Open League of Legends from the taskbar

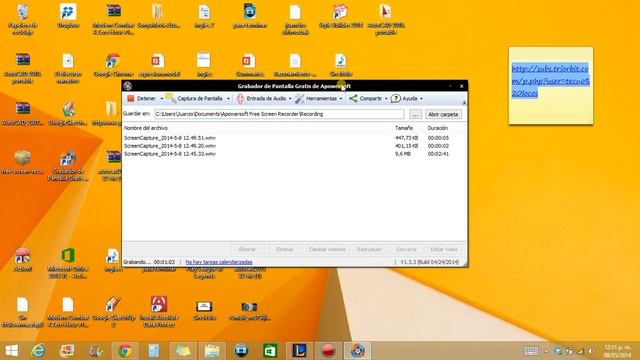(x=299, y=351)
